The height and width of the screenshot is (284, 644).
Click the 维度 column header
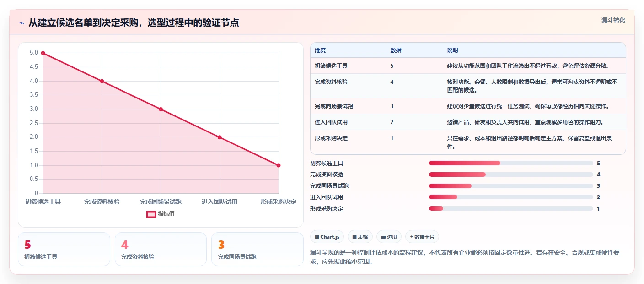(320, 50)
